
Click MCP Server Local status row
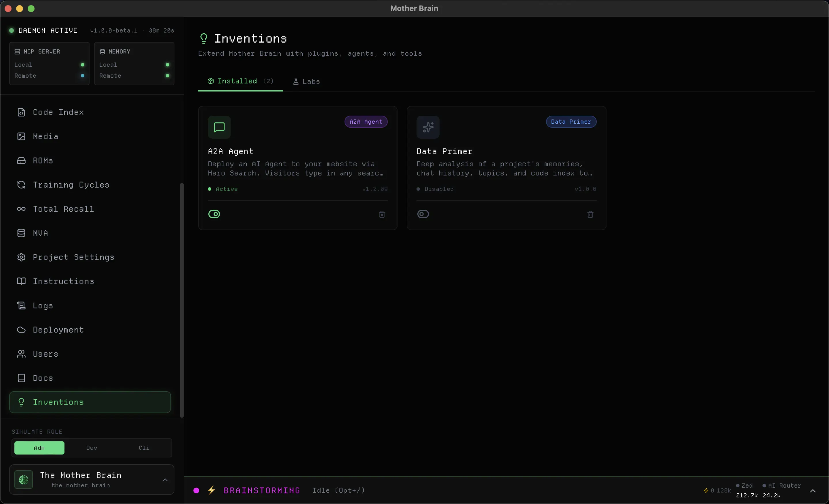click(49, 65)
